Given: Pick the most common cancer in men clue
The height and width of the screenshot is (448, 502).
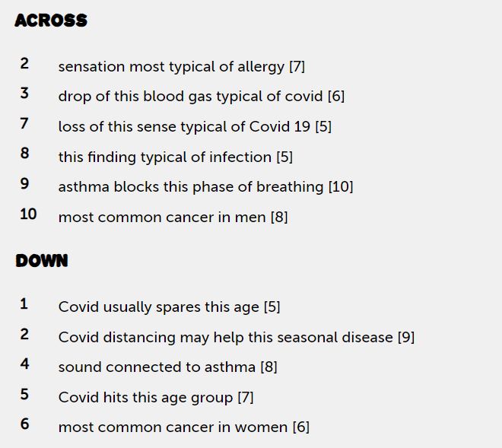Looking at the screenshot, I should click(x=173, y=217).
